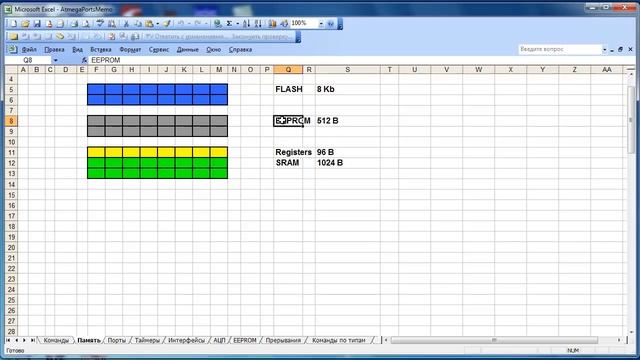Switch to the Команды по типам tab
Viewport: 640px width, 360px height.
click(338, 340)
